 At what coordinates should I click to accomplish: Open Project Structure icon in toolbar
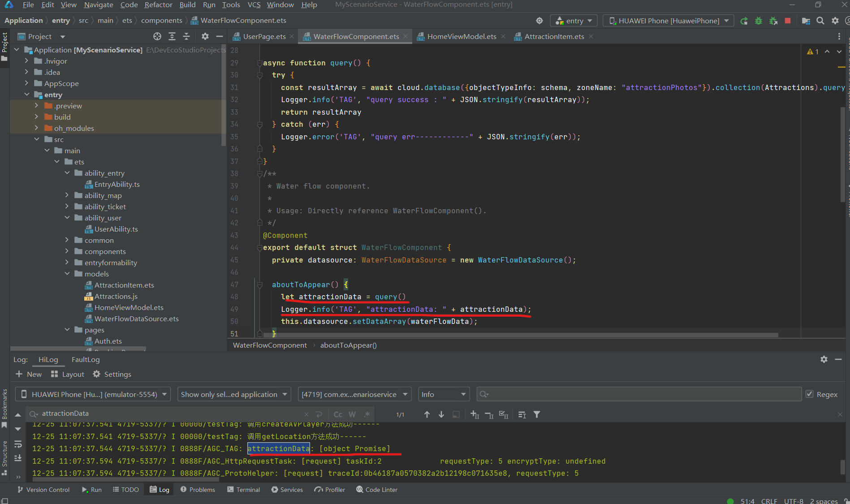pyautogui.click(x=806, y=21)
